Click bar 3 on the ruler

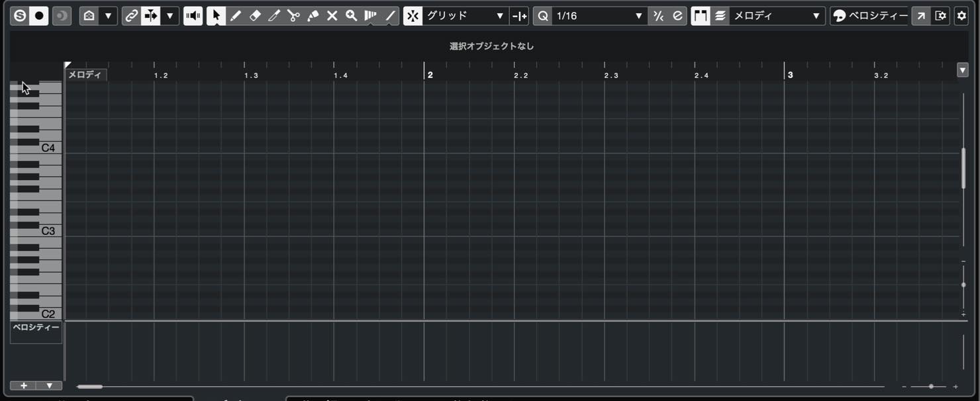(790, 75)
